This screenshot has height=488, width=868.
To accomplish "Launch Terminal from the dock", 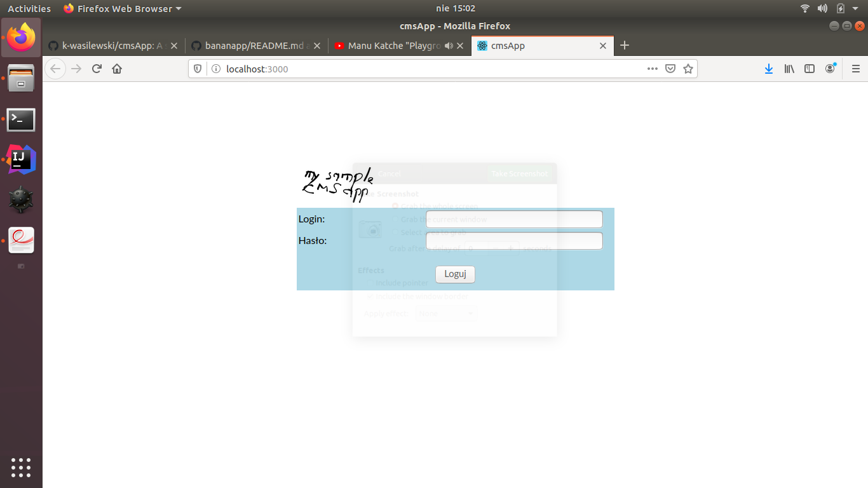I will point(22,119).
